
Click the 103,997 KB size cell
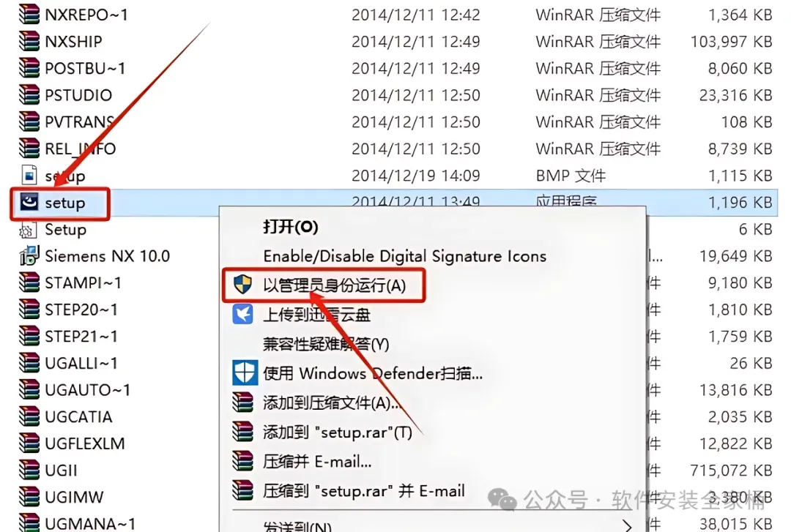coord(731,42)
